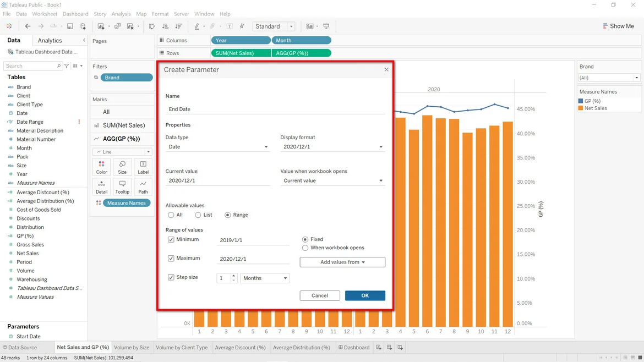
Task: Click the Save workbook icon in toolbar
Action: click(x=70, y=26)
